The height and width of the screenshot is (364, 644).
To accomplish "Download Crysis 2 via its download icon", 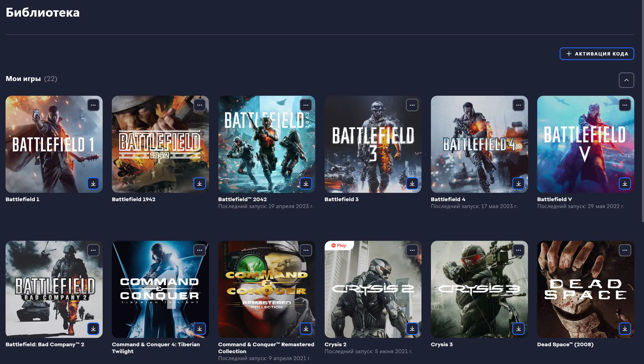I will tap(412, 328).
